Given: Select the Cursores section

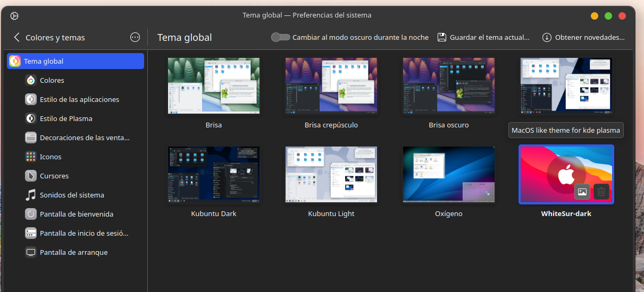Looking at the screenshot, I should pos(76,176).
